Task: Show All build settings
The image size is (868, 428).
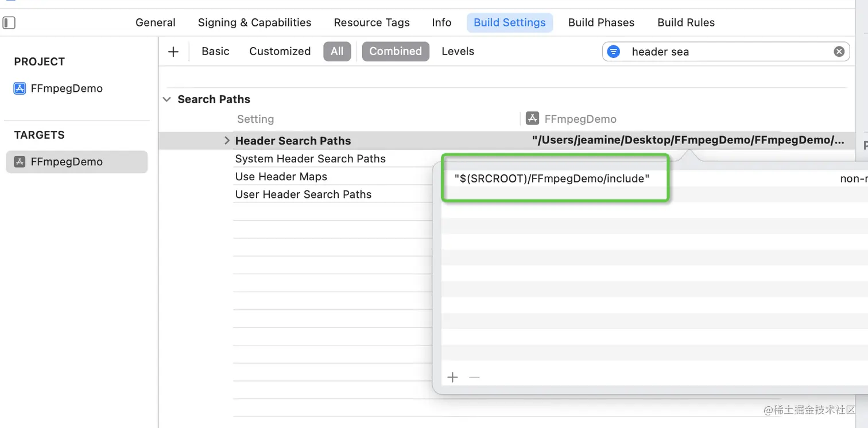Action: 337,52
